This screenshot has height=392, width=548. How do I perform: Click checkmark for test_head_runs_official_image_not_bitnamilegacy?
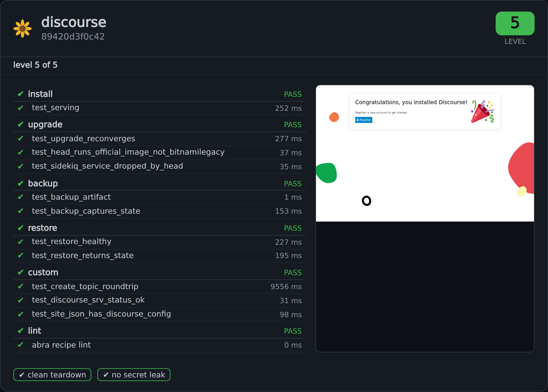pos(21,152)
